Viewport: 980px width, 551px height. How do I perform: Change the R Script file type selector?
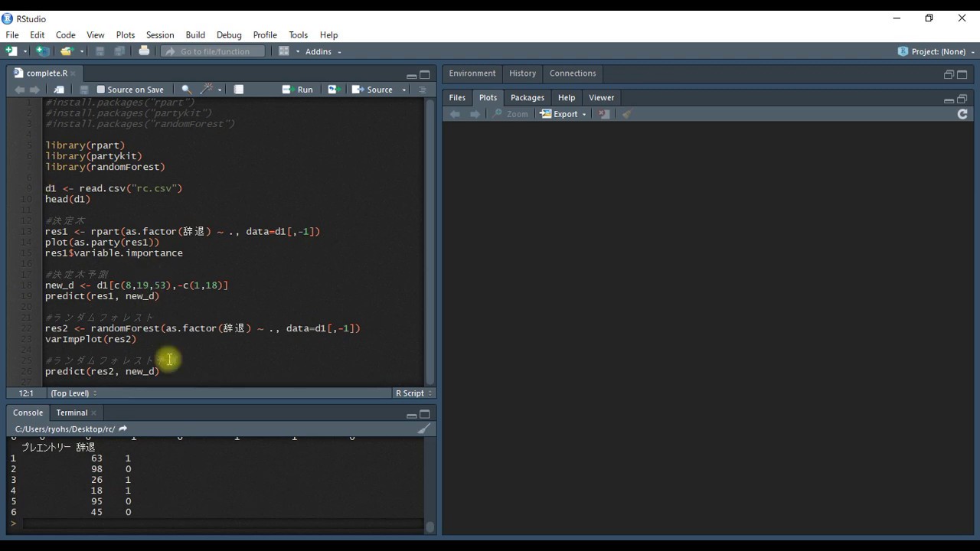click(413, 393)
